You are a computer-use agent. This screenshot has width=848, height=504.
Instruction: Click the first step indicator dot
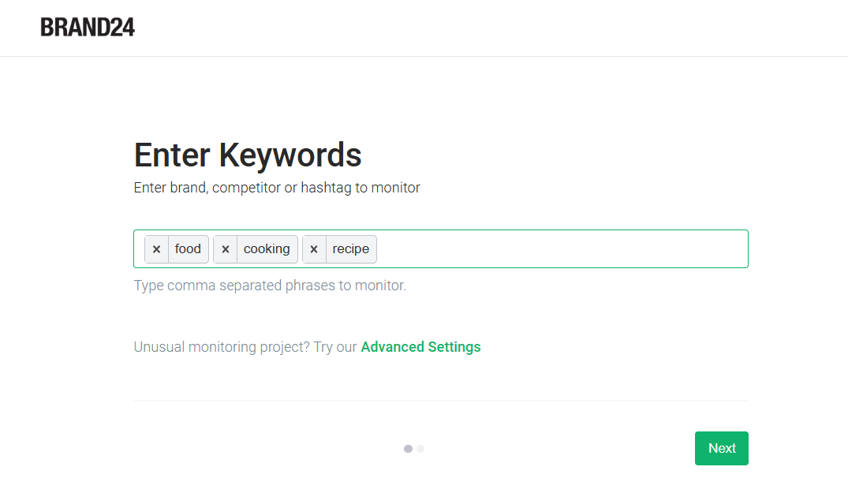point(408,449)
